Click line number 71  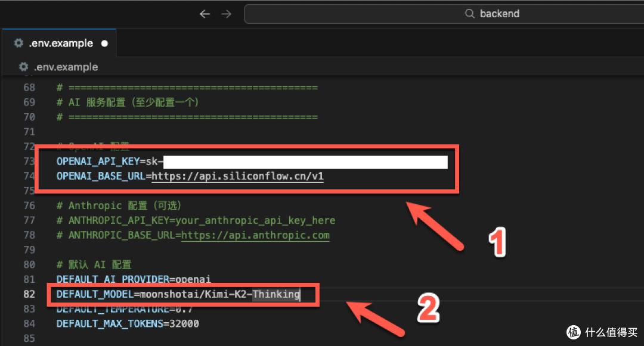(x=29, y=132)
